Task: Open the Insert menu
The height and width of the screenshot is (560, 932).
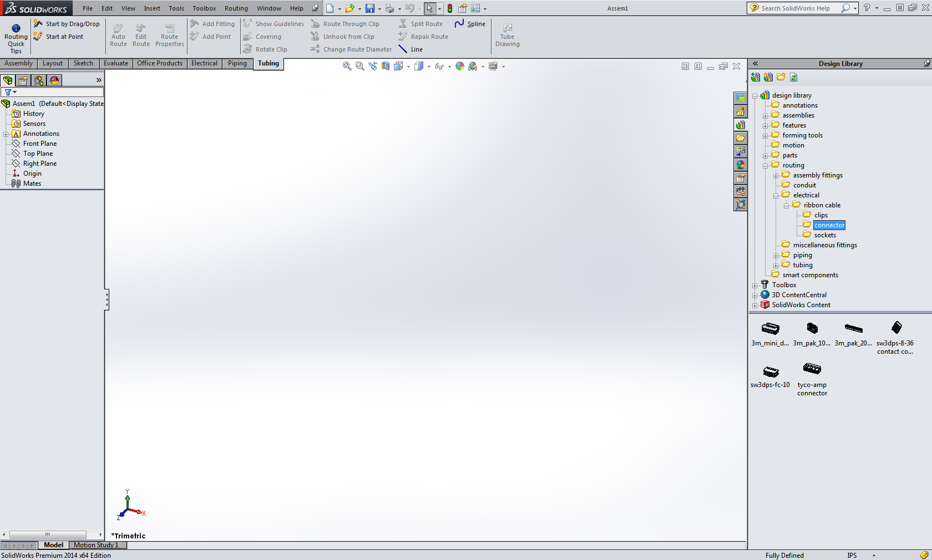Action: [x=152, y=8]
